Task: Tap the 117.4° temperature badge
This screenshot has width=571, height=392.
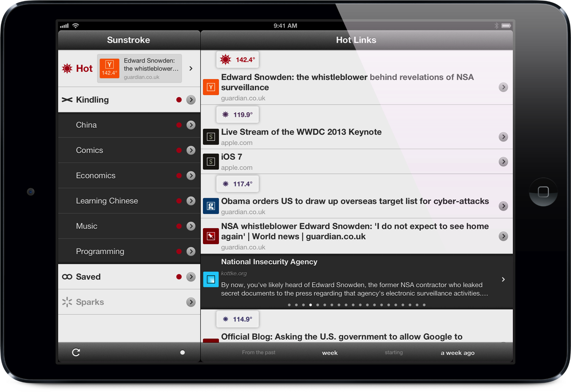Action: pyautogui.click(x=238, y=184)
